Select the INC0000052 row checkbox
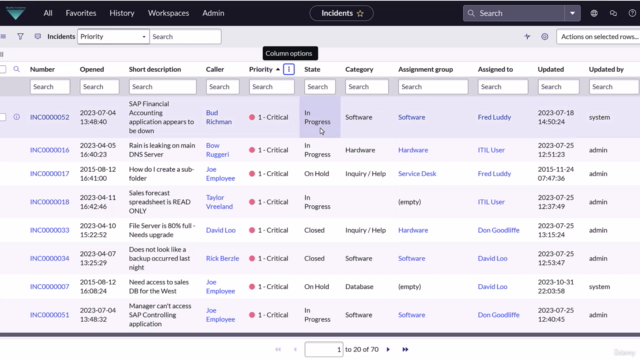 pos(2,117)
